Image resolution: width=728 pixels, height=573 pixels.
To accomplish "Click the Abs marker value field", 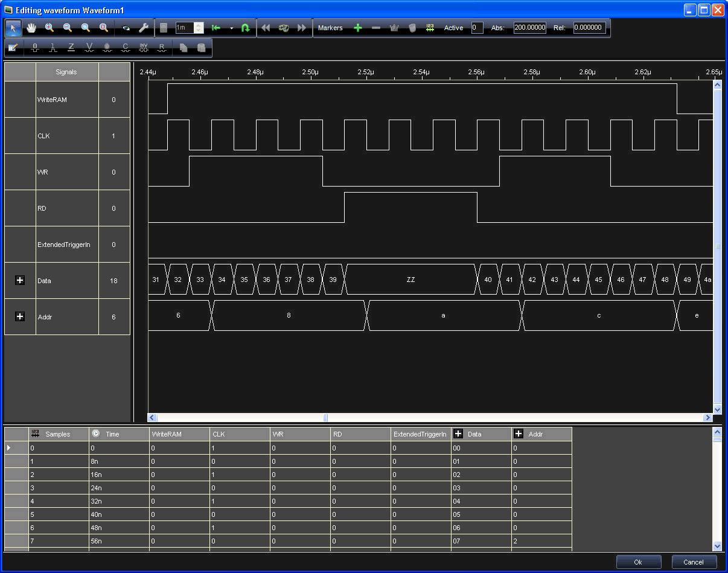I will click(x=529, y=28).
